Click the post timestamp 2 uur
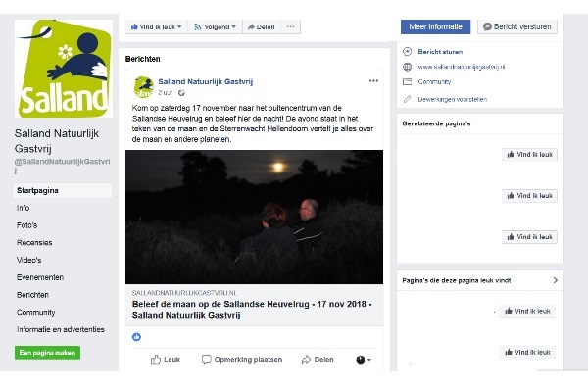This screenshot has width=588, height=392. point(166,93)
